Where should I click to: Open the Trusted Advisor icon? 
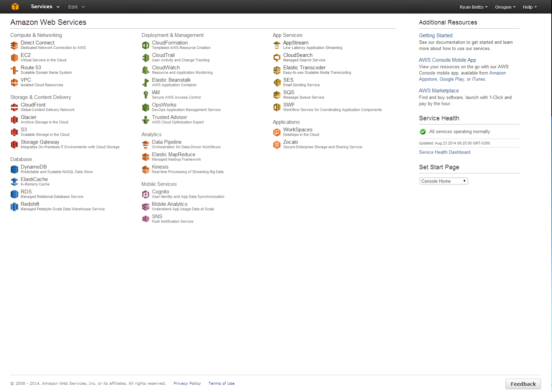pos(146,120)
